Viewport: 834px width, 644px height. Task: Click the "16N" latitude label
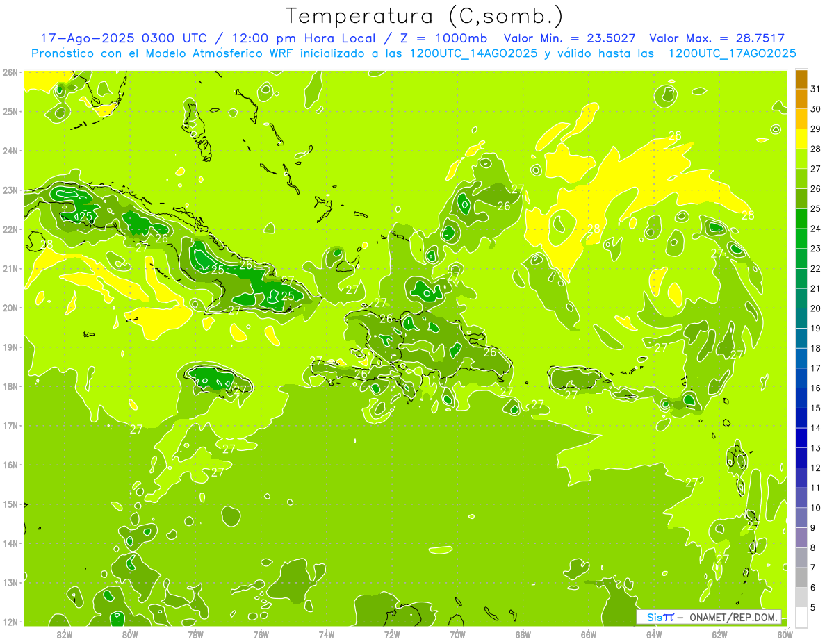point(11,465)
